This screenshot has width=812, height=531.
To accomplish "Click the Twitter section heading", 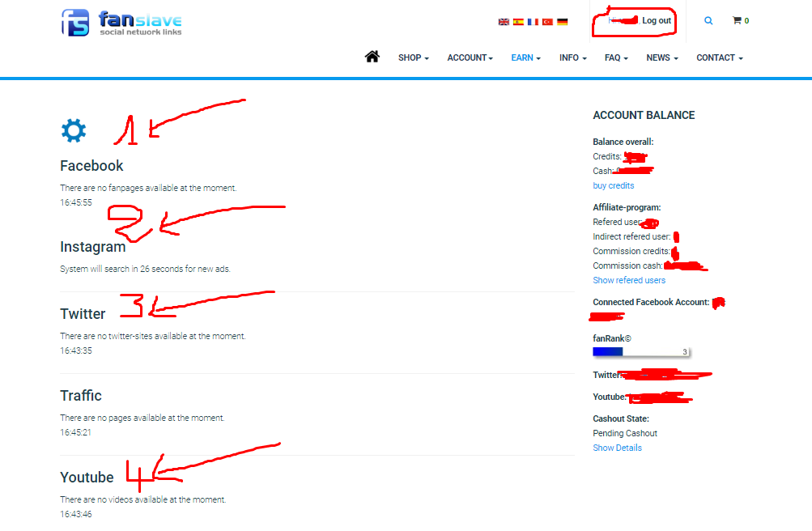I will (83, 313).
